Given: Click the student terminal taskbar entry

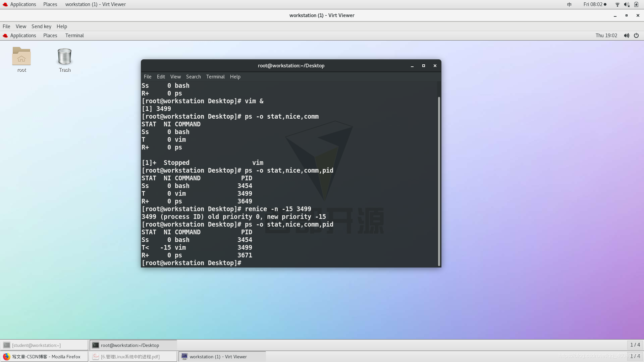Looking at the screenshot, I should pos(44,345).
